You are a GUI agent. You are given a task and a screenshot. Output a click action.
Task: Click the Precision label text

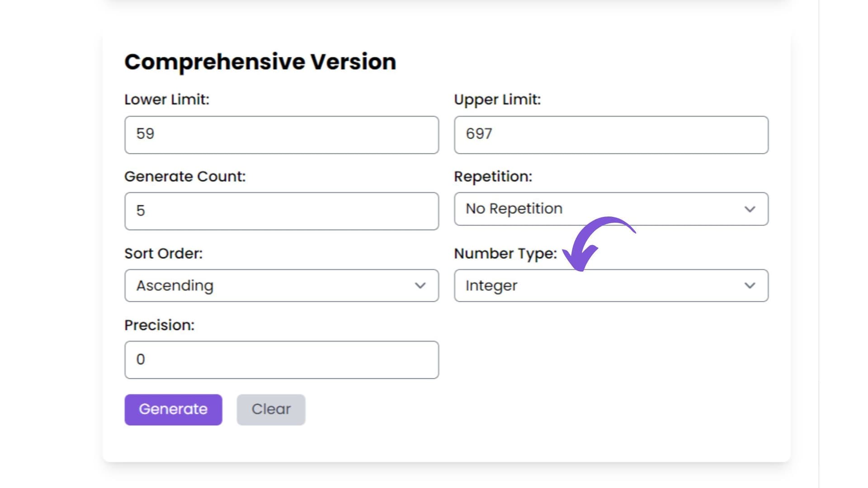tap(159, 325)
